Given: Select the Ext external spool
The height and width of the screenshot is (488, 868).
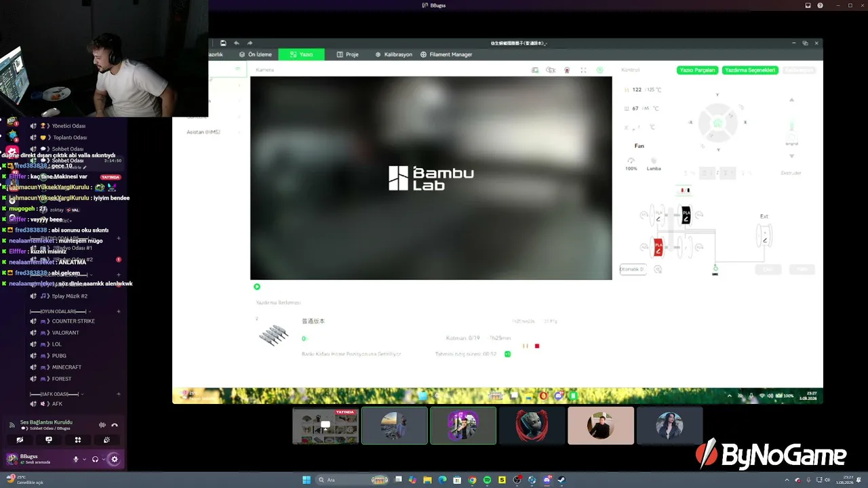Looking at the screenshot, I should 764,235.
